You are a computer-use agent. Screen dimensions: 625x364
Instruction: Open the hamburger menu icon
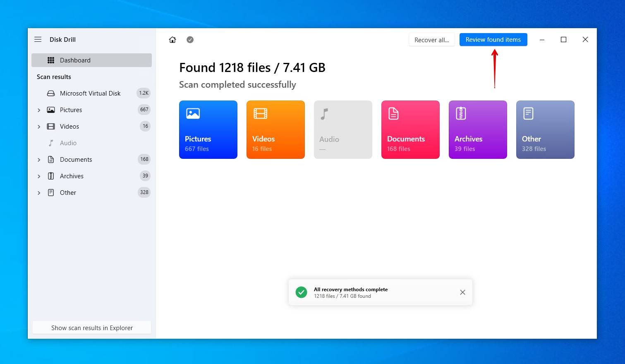pos(38,40)
